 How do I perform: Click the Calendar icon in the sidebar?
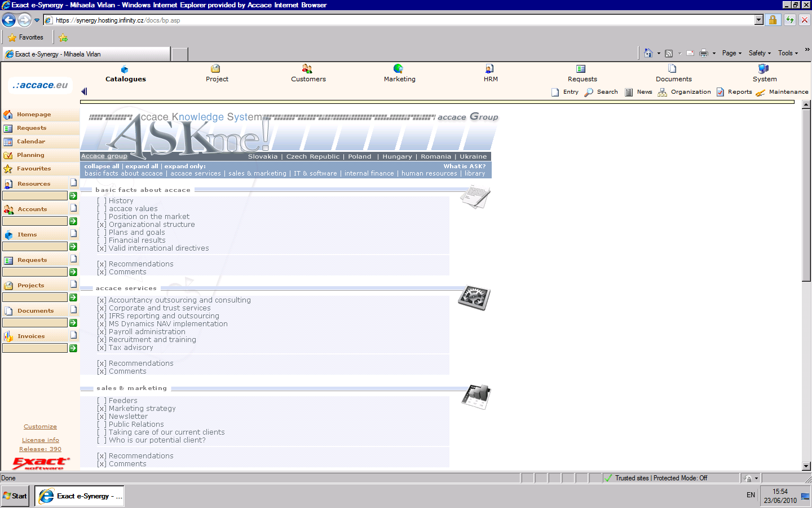click(x=8, y=142)
